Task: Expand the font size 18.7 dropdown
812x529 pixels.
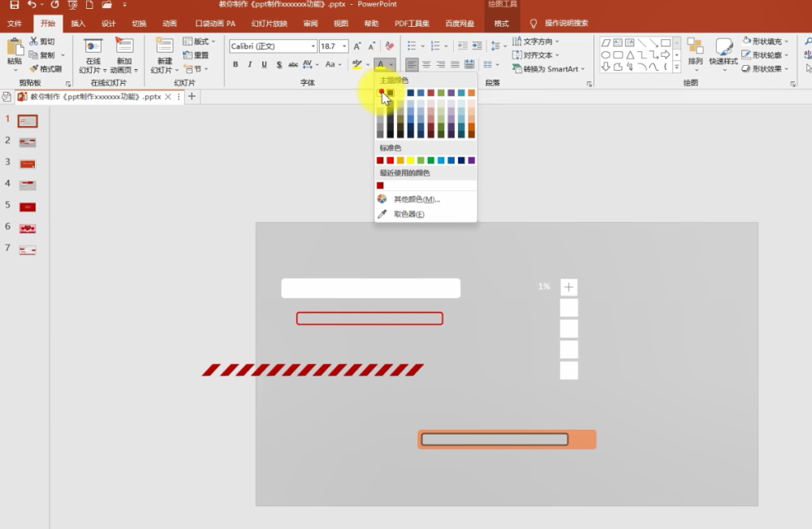Action: [343, 46]
